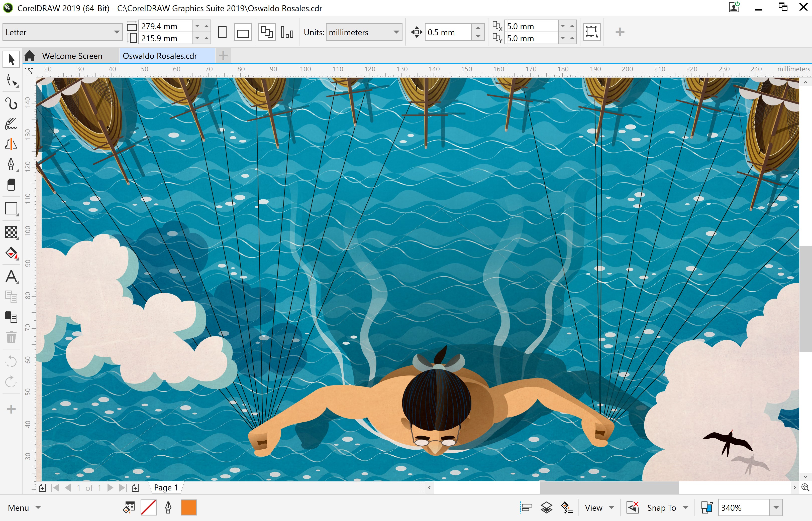Click the orange outline color swatch
Image resolution: width=812 pixels, height=521 pixels.
click(x=188, y=507)
